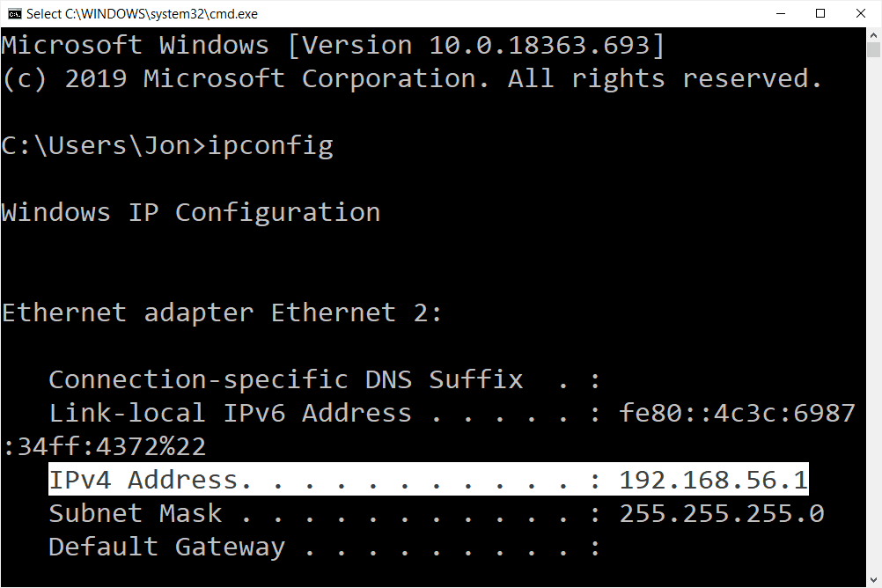Click the IP value 192.168.56.1
This screenshot has width=882, height=588.
click(713, 480)
